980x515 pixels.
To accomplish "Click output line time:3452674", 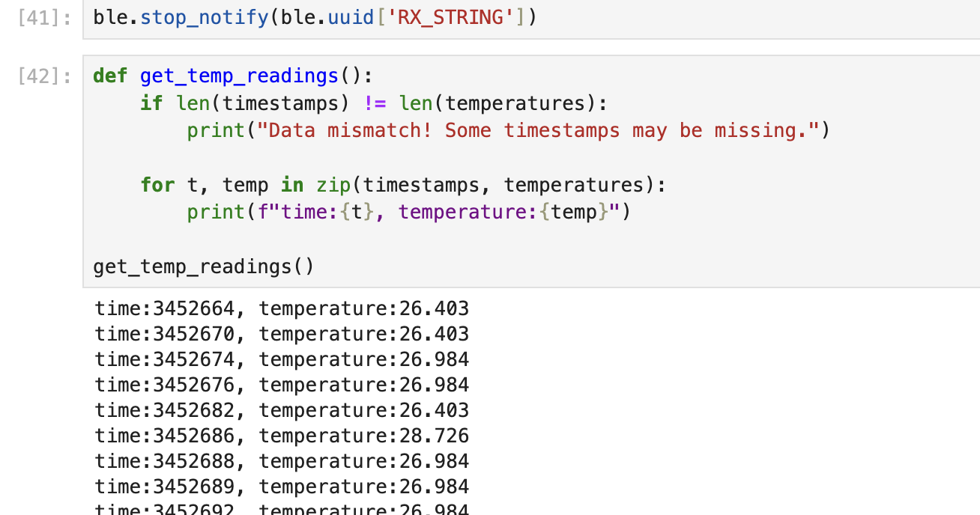I will point(282,359).
